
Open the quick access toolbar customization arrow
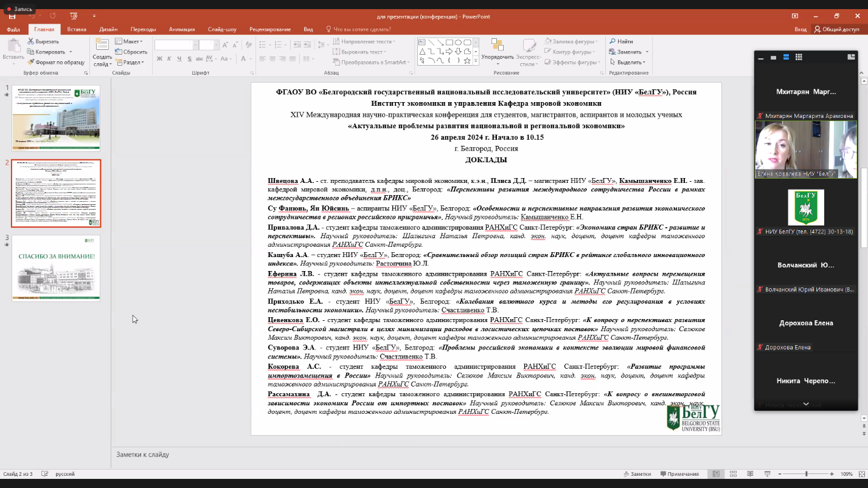click(x=94, y=16)
